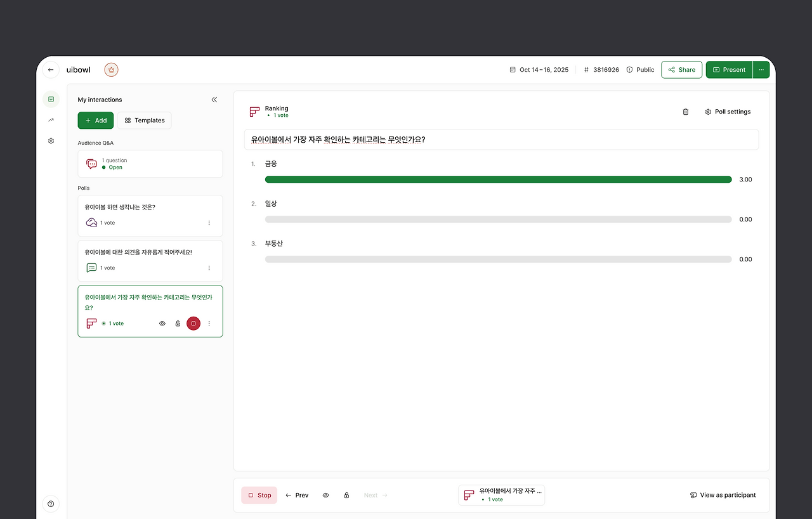The width and height of the screenshot is (812, 519).
Task: Stop the active poll with red button
Action: tap(193, 324)
